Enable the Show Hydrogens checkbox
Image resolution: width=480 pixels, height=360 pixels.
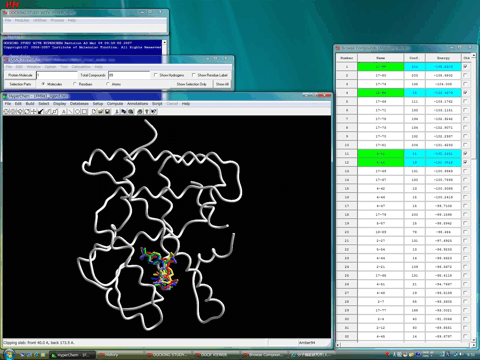point(156,75)
